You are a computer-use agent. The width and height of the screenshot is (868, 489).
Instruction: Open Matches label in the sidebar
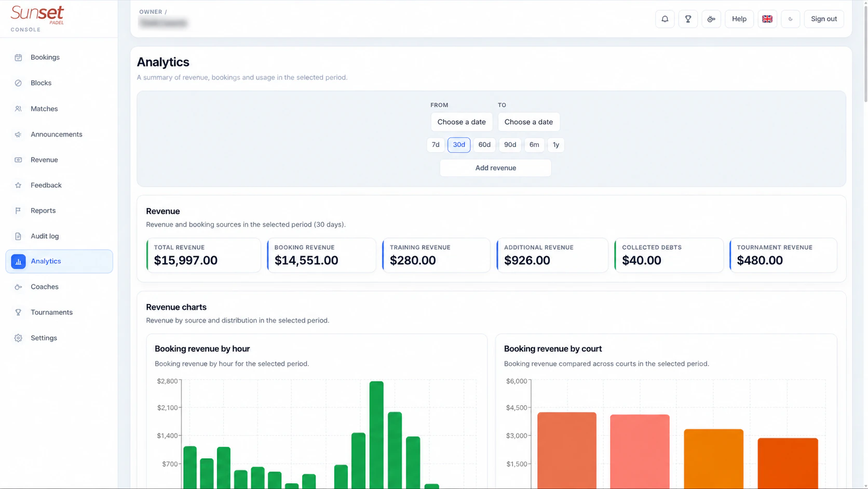[x=44, y=109]
